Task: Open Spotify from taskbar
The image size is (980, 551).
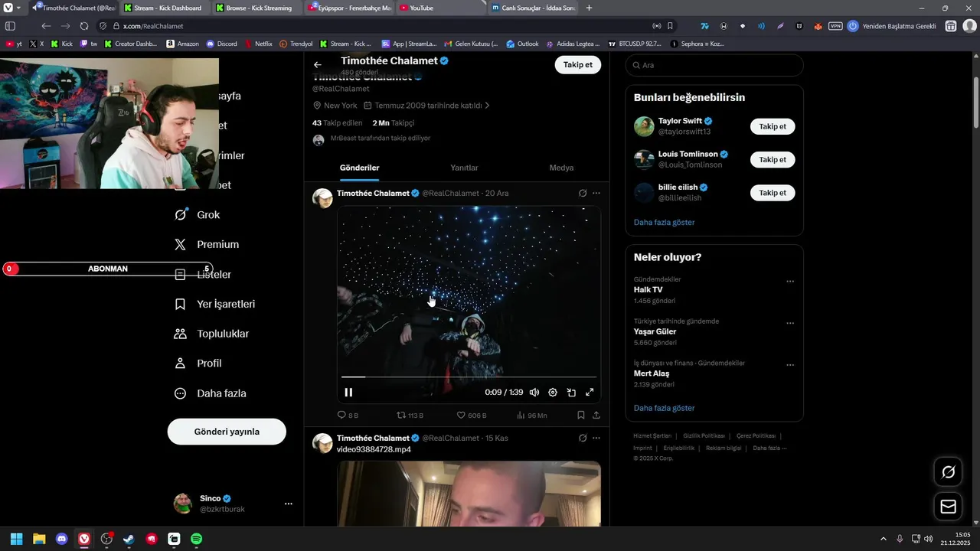Action: (x=196, y=539)
